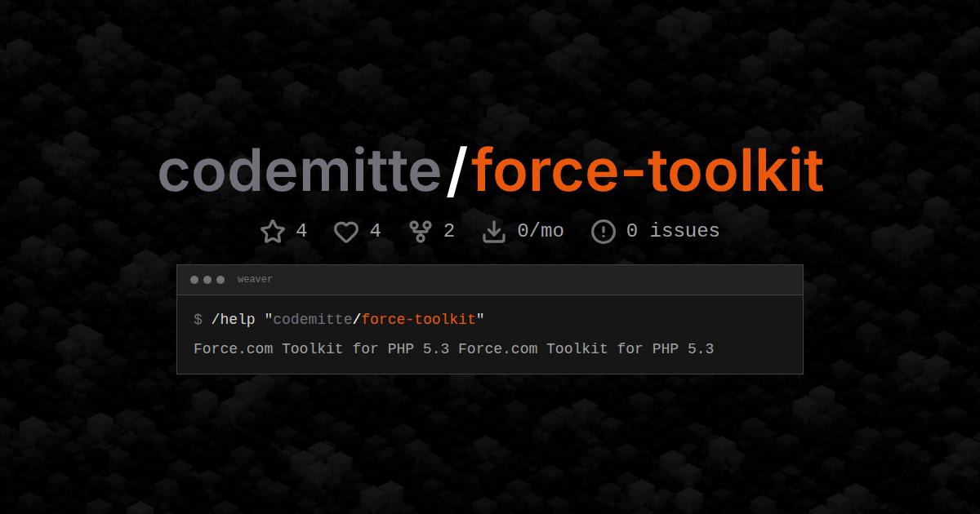Click the fork icon beside 2
The height and width of the screenshot is (514, 980).
420,232
